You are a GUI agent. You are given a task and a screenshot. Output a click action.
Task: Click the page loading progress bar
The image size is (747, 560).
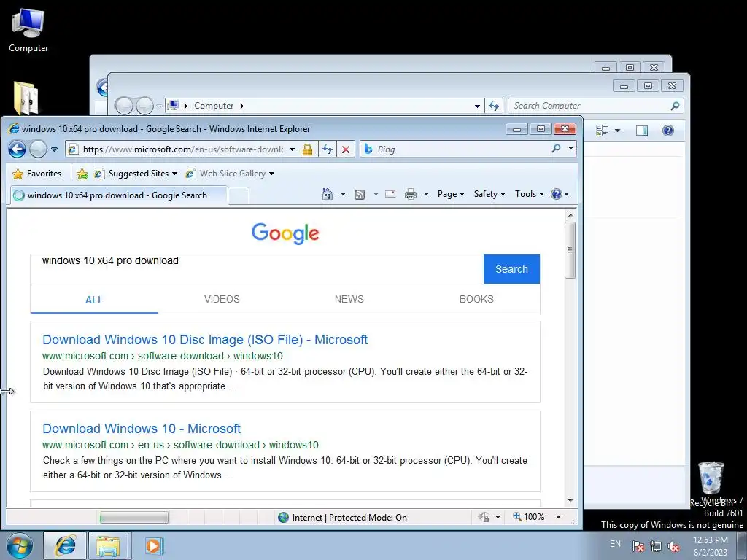pos(134,517)
